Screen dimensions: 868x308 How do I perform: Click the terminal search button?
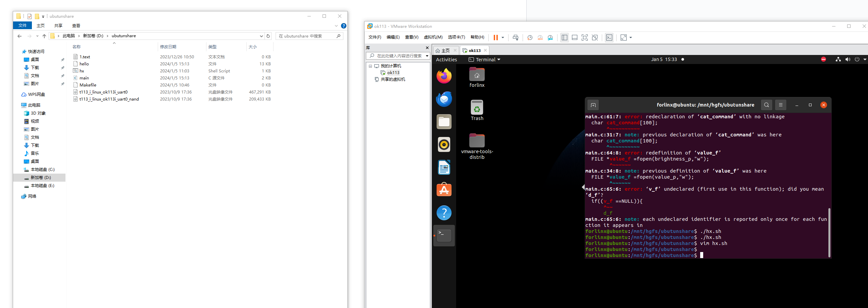coord(767,105)
